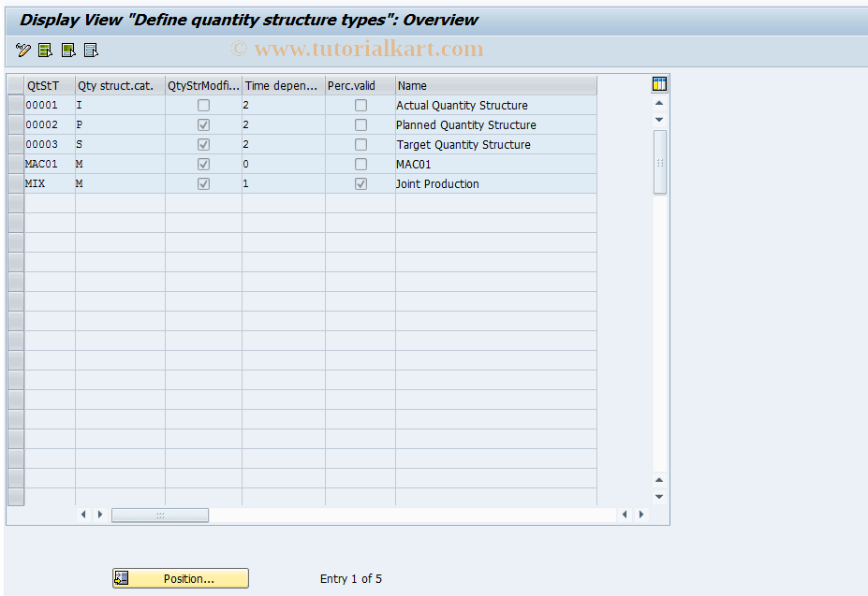The image size is (868, 596).
Task: Check Perc.valid checkbox for MAC01 row
Action: [360, 164]
